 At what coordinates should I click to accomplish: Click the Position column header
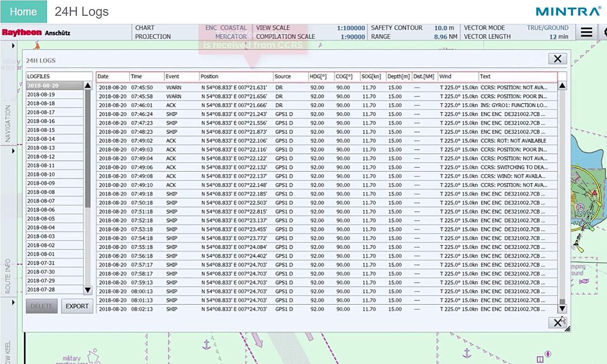pyautogui.click(x=237, y=77)
